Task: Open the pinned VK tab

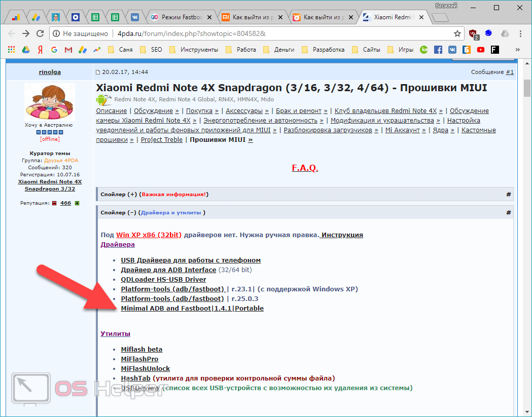Action: point(135,17)
